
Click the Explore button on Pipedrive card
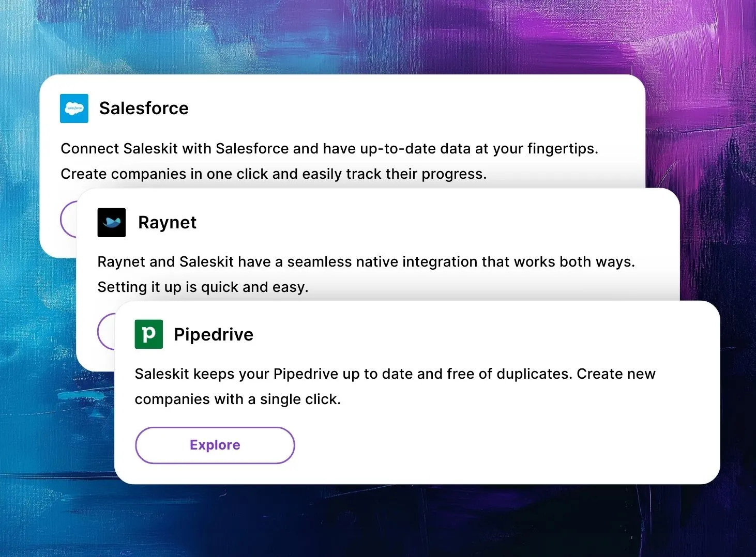tap(215, 445)
